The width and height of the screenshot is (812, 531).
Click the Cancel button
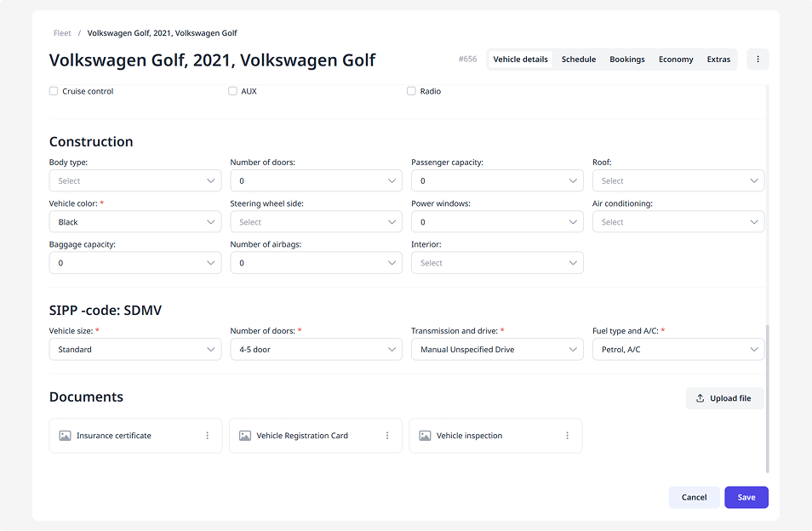[x=694, y=497]
